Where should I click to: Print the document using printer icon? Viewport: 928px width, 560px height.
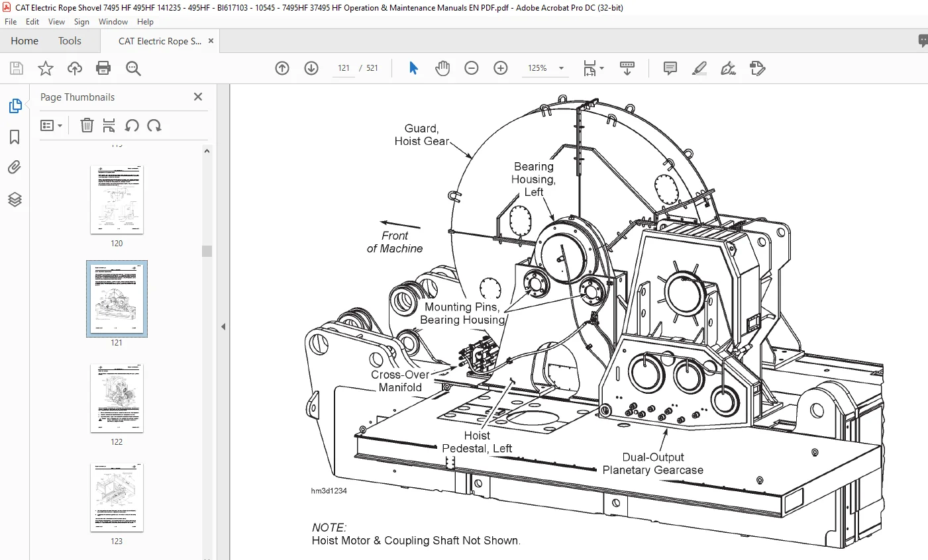pyautogui.click(x=103, y=68)
